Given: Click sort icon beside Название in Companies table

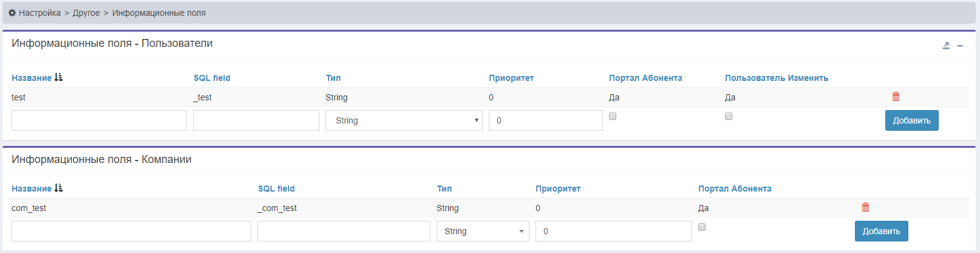Looking at the screenshot, I should [x=58, y=188].
